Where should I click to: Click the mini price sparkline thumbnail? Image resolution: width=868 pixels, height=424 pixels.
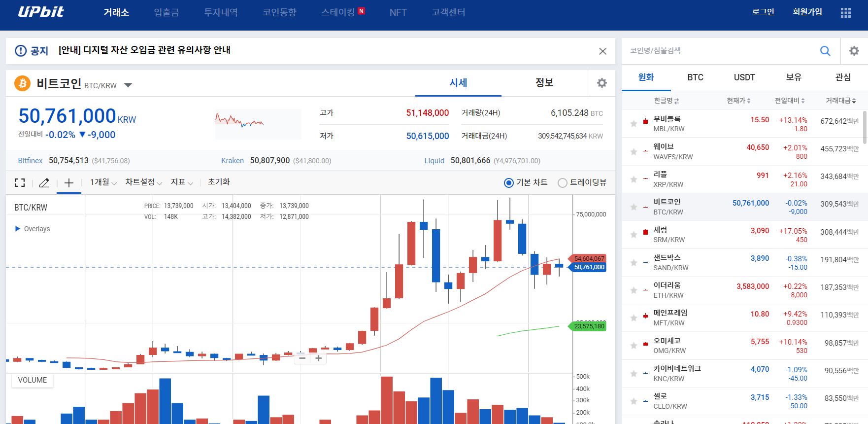point(258,124)
